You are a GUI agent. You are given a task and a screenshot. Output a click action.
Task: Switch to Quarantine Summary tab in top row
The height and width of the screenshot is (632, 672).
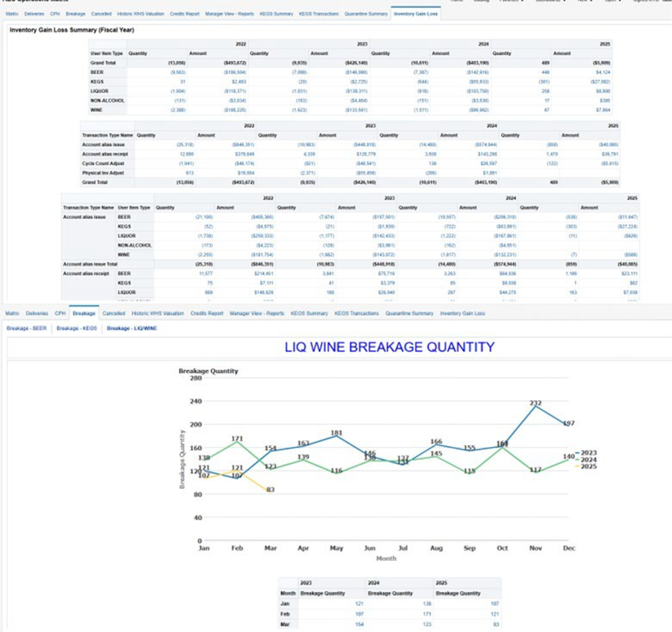point(366,14)
